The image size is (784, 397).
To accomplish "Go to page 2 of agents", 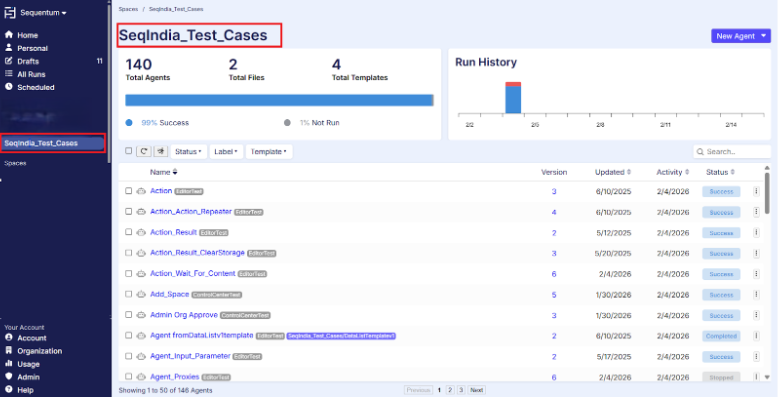I will 450,390.
